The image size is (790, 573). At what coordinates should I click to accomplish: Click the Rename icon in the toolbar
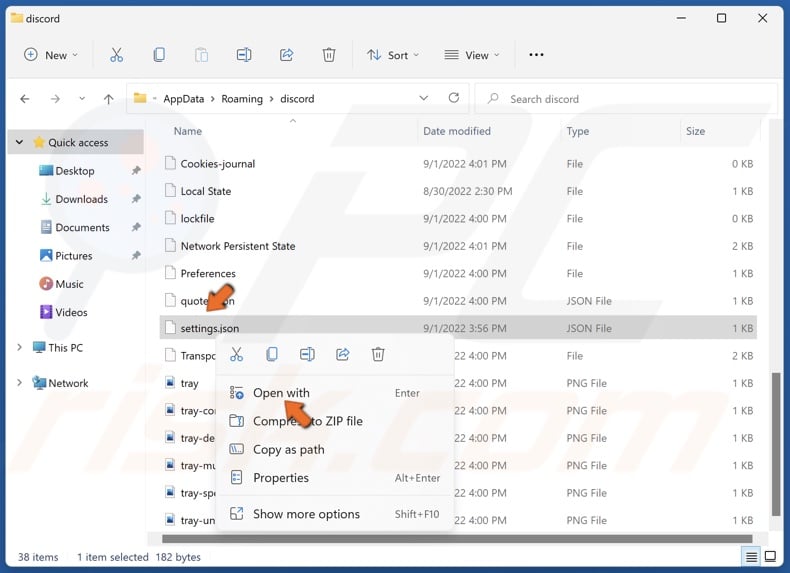pos(244,55)
